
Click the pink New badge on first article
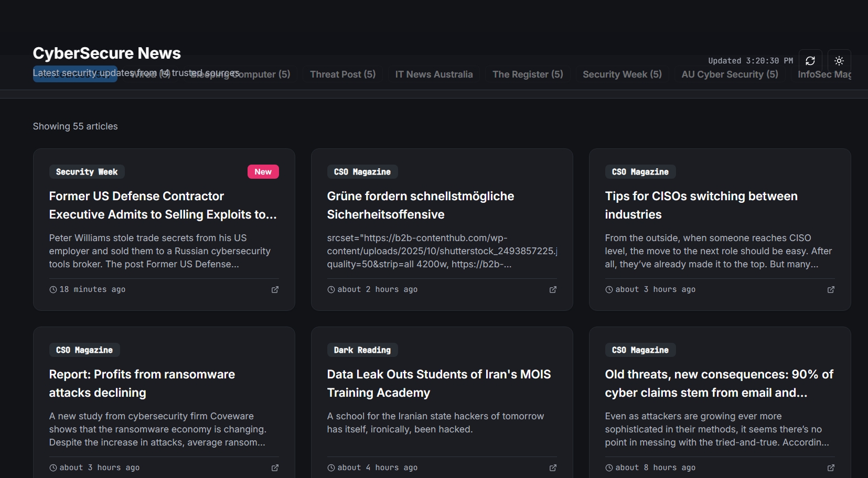263,172
